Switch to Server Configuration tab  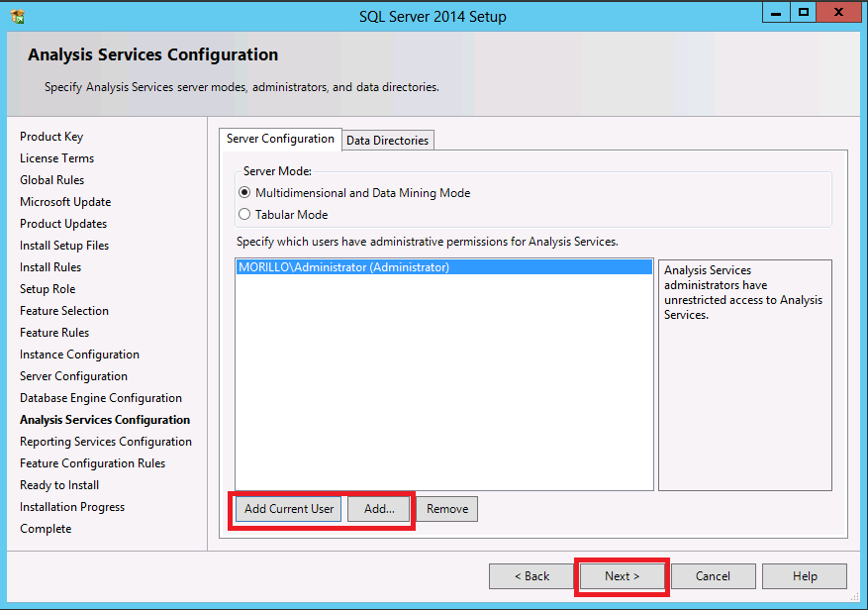(x=280, y=139)
